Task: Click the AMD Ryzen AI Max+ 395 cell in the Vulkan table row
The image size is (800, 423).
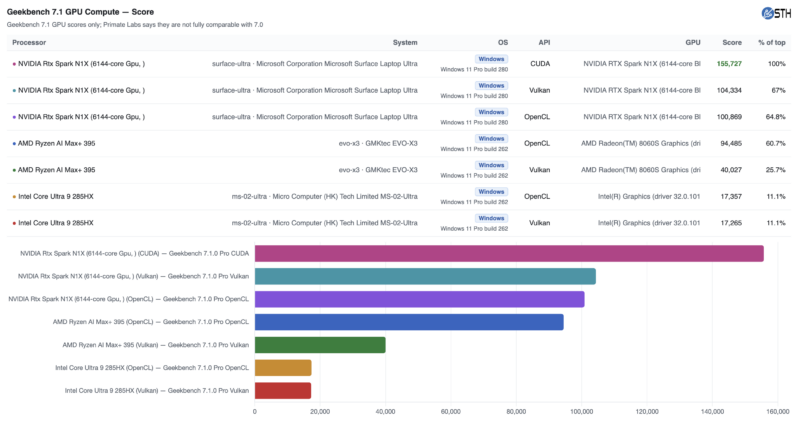Action: 57,170
